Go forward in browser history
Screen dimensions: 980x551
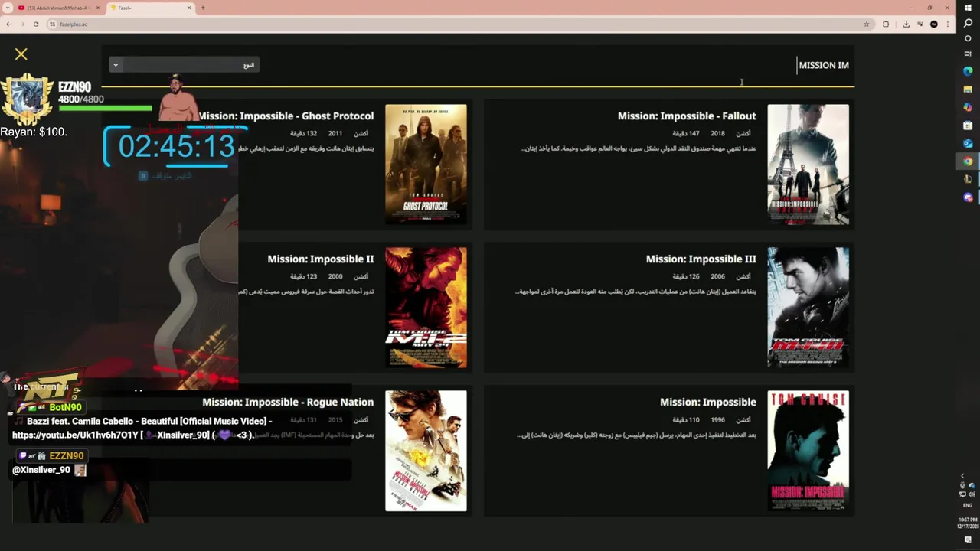(x=21, y=24)
